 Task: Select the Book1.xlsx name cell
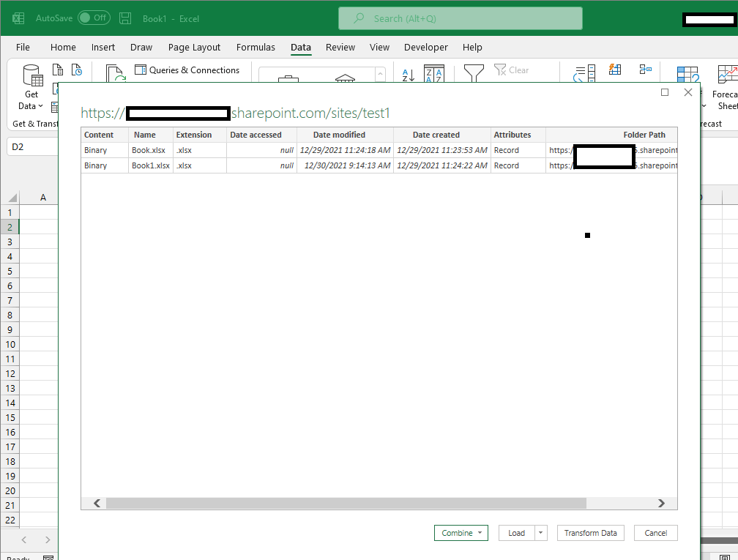coord(151,165)
